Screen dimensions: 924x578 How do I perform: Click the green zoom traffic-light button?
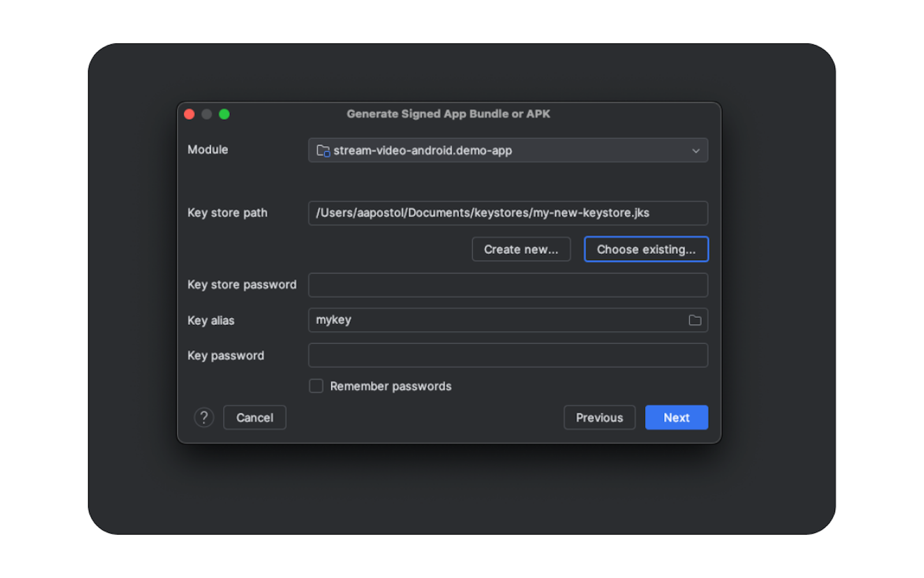pos(225,114)
